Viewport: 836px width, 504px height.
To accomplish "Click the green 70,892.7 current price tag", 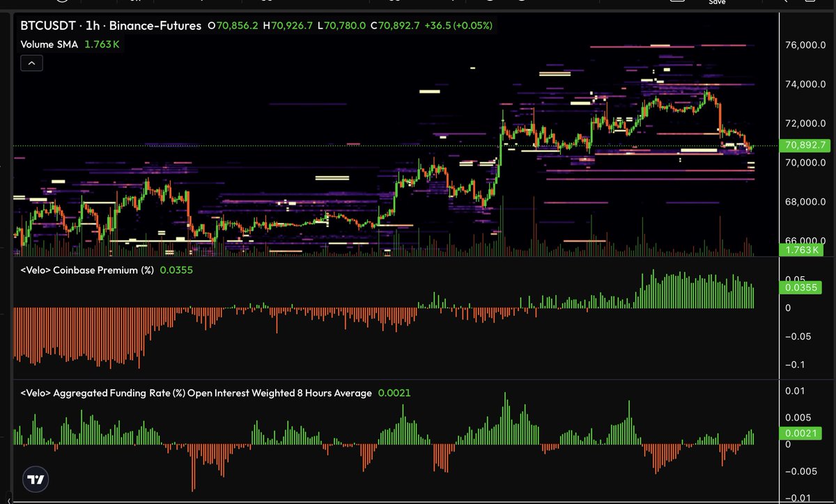I will [x=805, y=145].
